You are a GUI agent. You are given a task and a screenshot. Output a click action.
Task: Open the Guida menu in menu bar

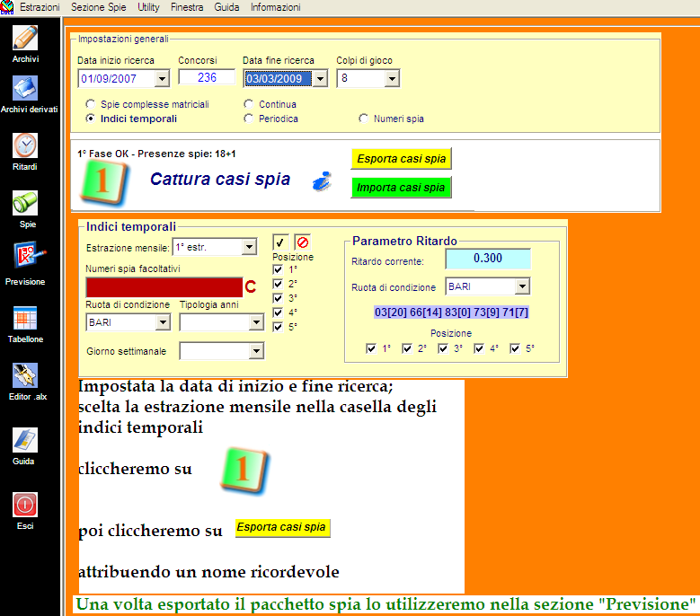click(x=226, y=7)
